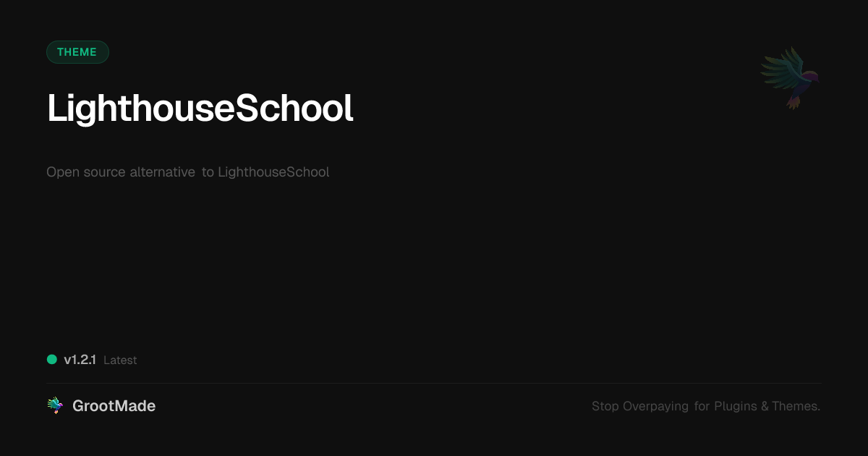The width and height of the screenshot is (868, 456).
Task: Select the v1.2.1 version number
Action: pos(80,360)
